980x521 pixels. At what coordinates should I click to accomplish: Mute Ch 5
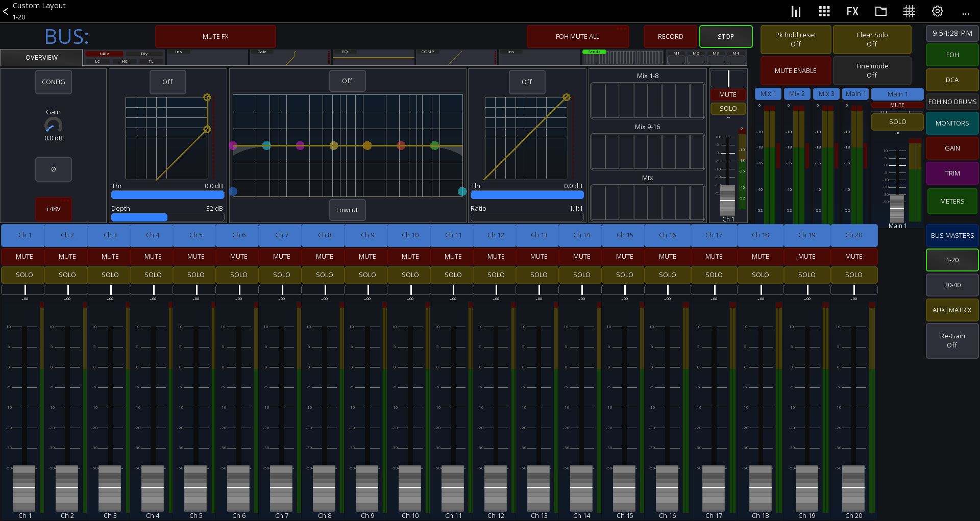tap(196, 256)
